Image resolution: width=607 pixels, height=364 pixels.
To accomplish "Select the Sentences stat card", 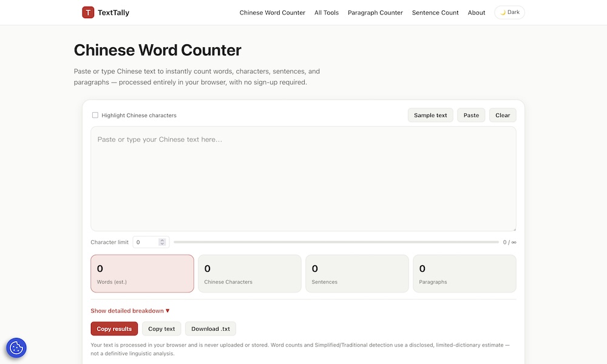I will pyautogui.click(x=357, y=274).
